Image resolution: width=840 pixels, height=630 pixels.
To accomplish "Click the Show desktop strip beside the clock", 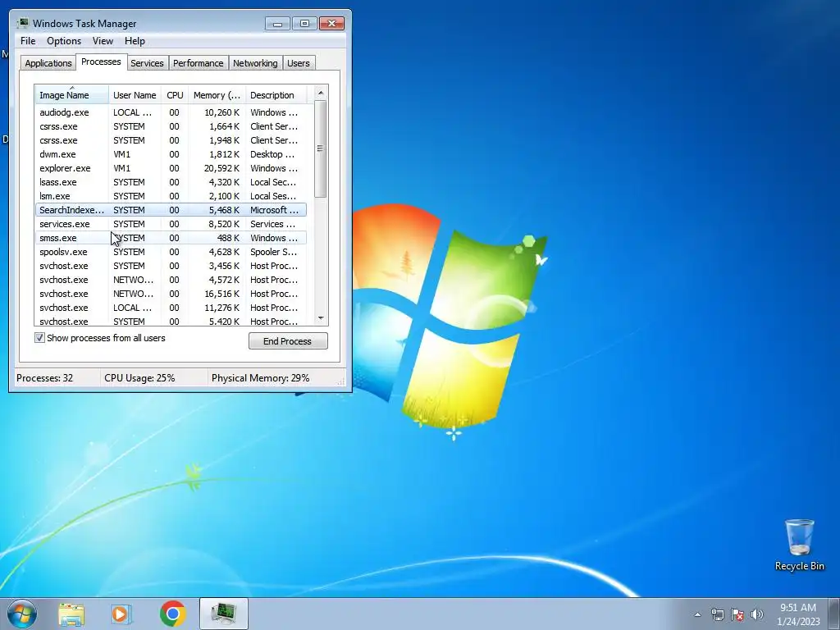I will tap(834, 614).
